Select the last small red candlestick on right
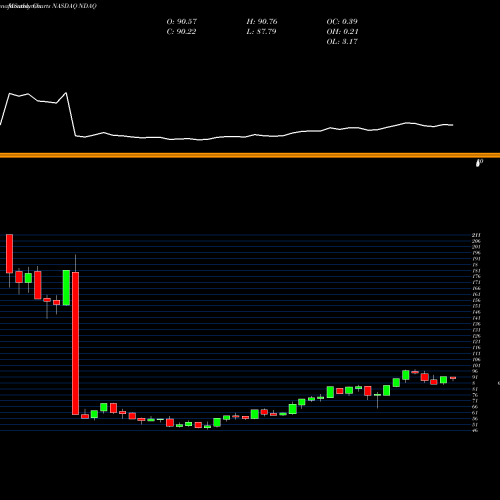This screenshot has height=500, width=500. tap(453, 378)
